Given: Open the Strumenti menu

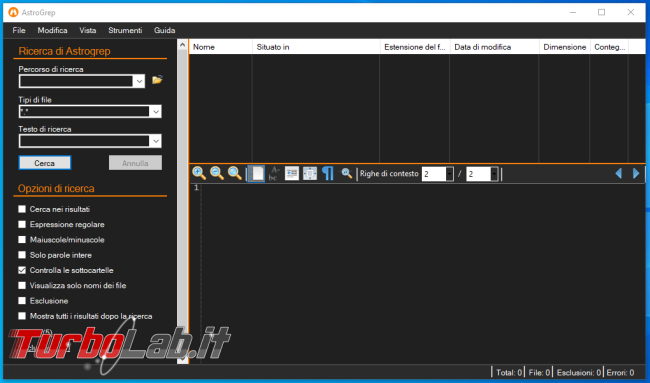Looking at the screenshot, I should point(125,30).
